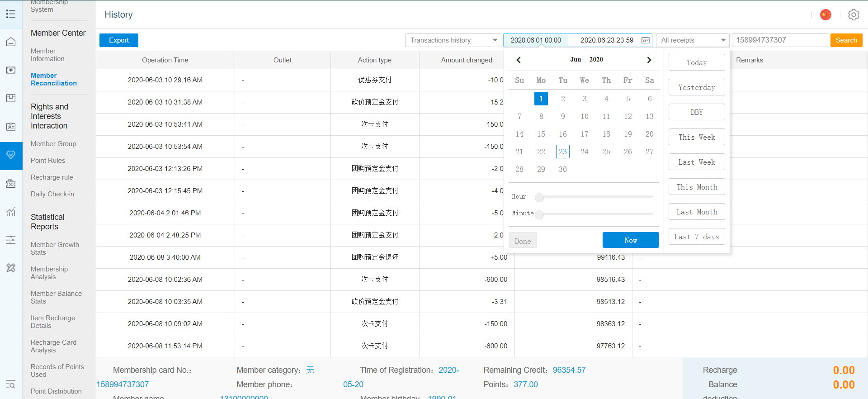Click the calendar icon in date range field
Image resolution: width=868 pixels, height=399 pixels.
click(646, 40)
